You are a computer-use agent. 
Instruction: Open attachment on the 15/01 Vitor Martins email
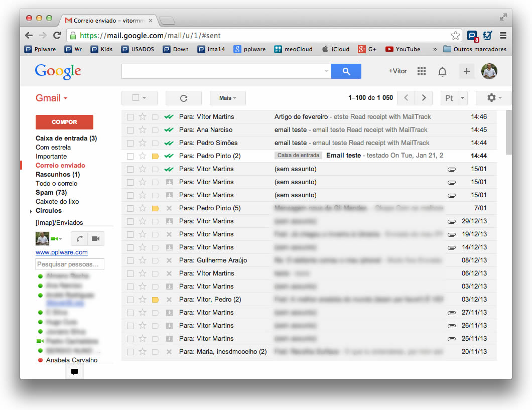451,169
